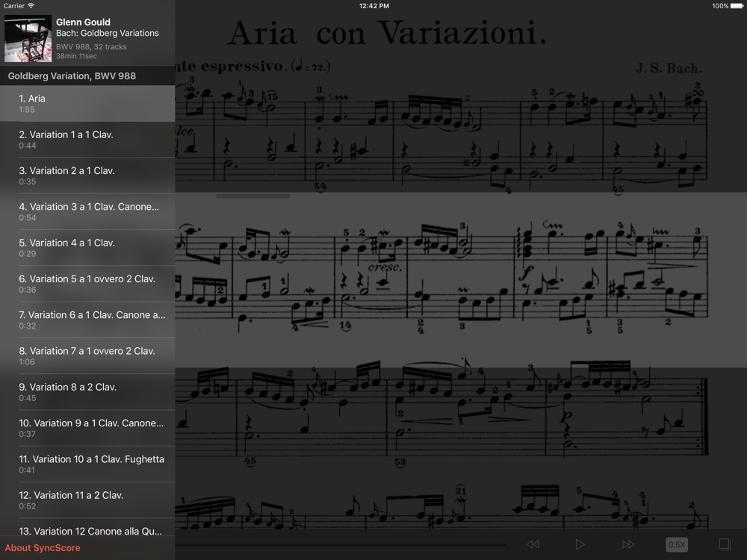Image resolution: width=747 pixels, height=560 pixels.
Task: Start playback with the play button
Action: [x=580, y=544]
